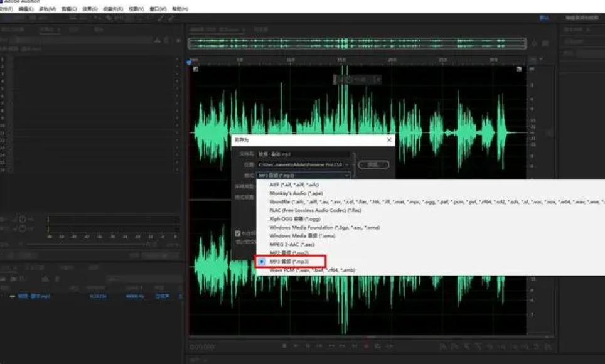605x364 pixels.
Task: Open the 效果(S) menu
Action: click(x=90, y=9)
